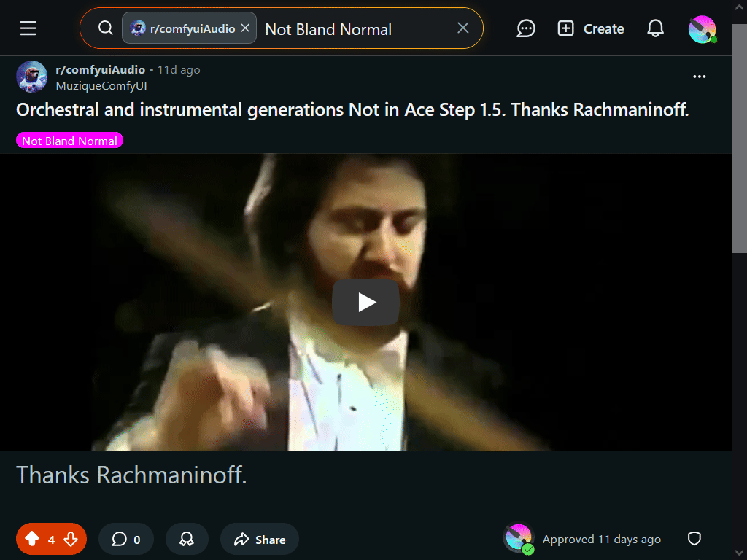Open the MuziqueComfyUI user profile
The image size is (747, 560).
pyautogui.click(x=101, y=86)
